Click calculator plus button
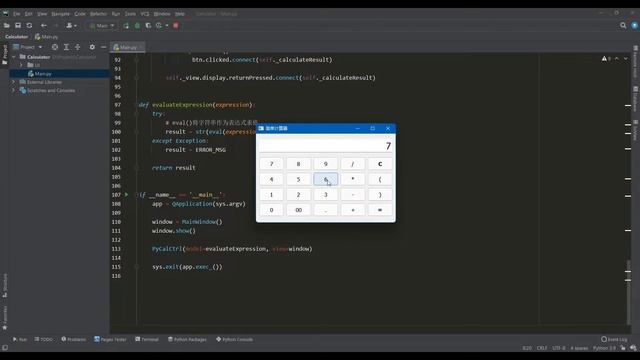 click(x=353, y=210)
